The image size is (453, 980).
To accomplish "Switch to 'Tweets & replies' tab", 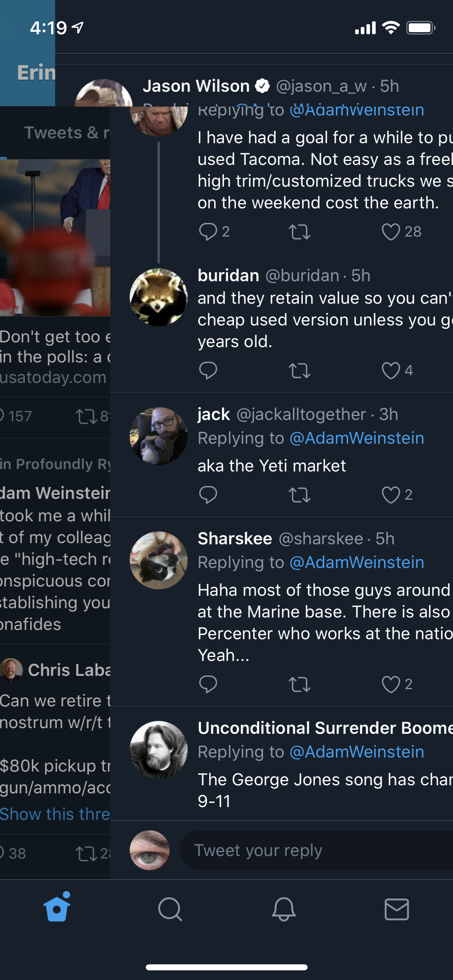I will click(x=66, y=133).
